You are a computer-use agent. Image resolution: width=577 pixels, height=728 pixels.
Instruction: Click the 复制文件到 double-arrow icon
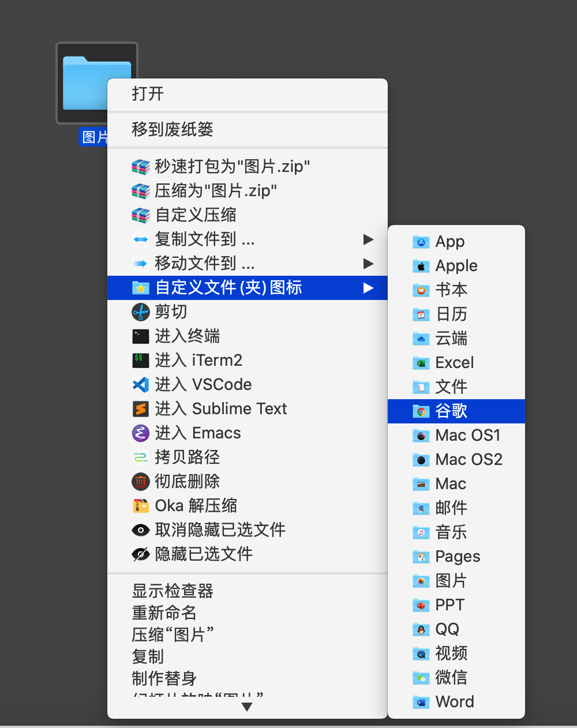coord(141,239)
